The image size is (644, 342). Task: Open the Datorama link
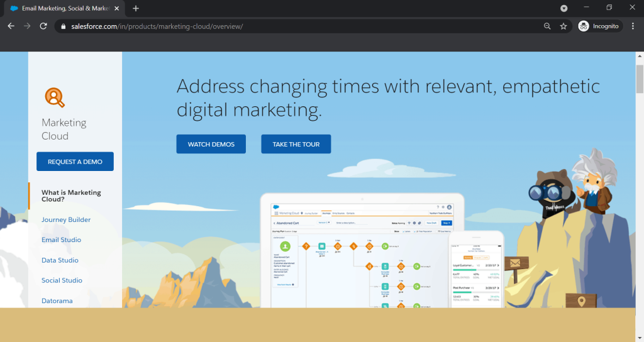[57, 301]
